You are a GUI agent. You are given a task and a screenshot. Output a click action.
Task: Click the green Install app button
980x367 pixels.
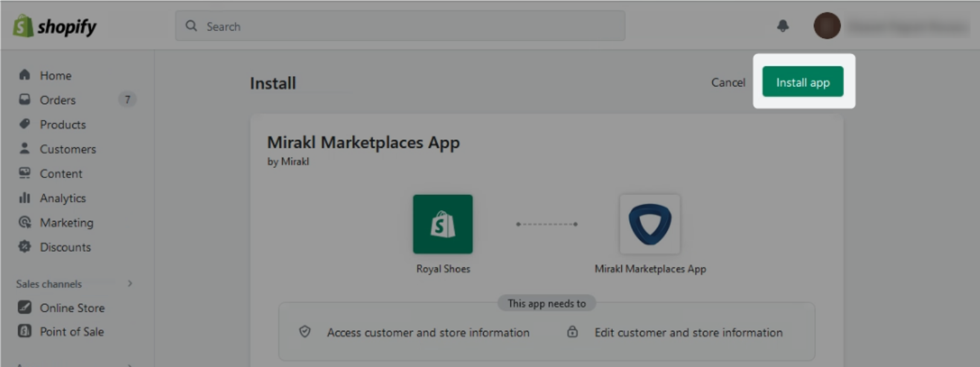pos(802,81)
